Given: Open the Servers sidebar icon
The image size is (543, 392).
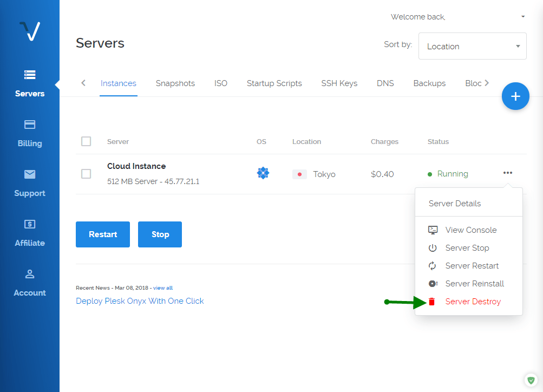Looking at the screenshot, I should [30, 75].
